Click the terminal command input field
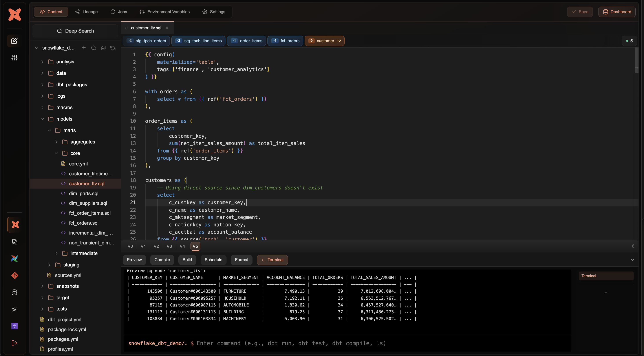Viewport: 644px width, 356px height. 291,343
